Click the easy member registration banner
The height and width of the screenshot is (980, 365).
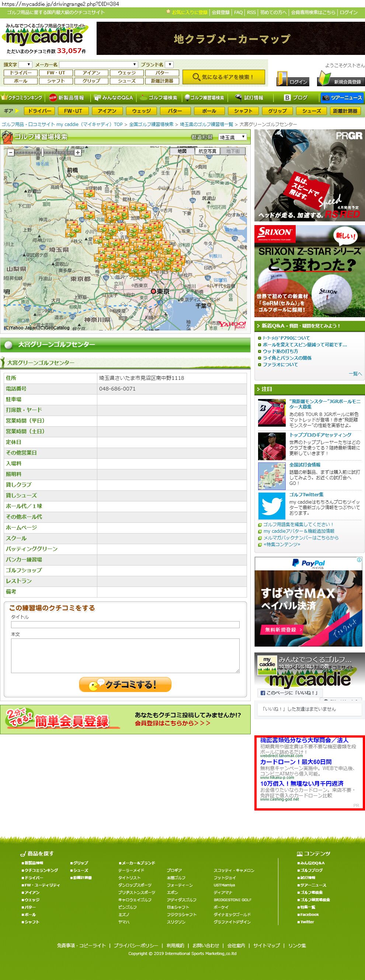pyautogui.click(x=125, y=720)
